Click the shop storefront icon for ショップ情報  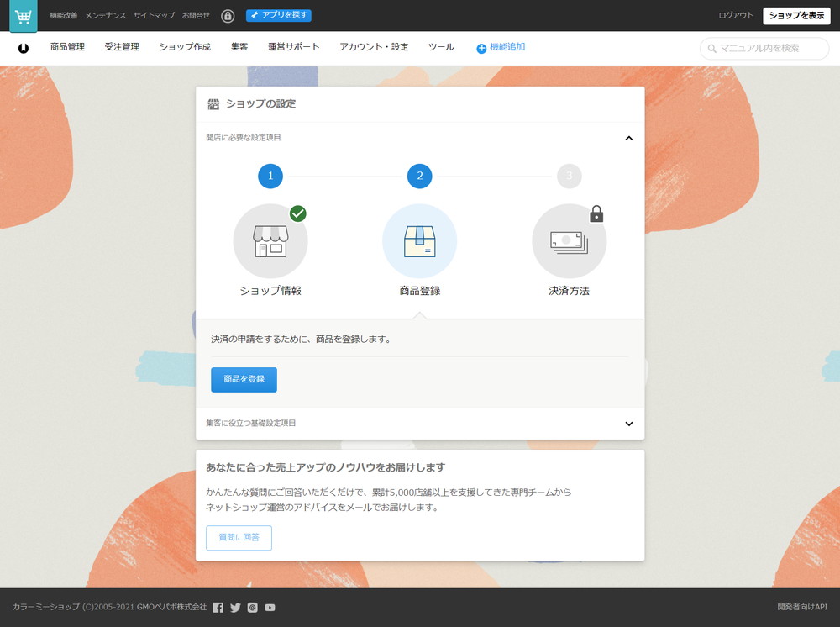pos(270,241)
